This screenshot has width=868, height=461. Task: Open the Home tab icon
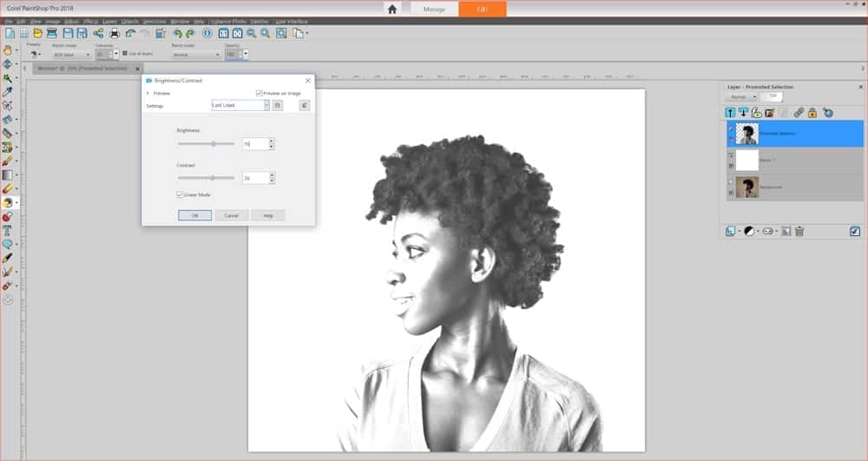click(x=392, y=9)
